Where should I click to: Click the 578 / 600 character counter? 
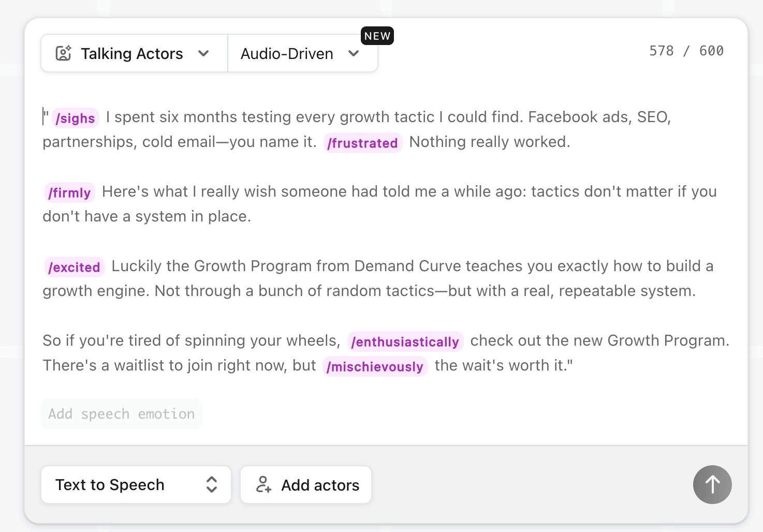(x=686, y=51)
